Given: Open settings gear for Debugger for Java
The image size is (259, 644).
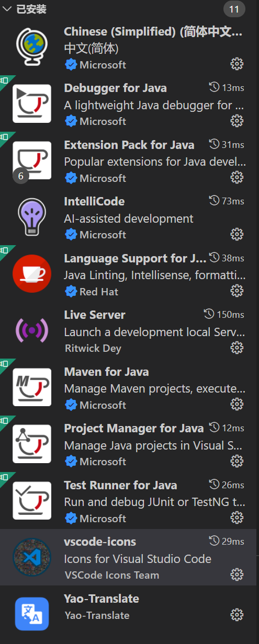Looking at the screenshot, I should (237, 121).
